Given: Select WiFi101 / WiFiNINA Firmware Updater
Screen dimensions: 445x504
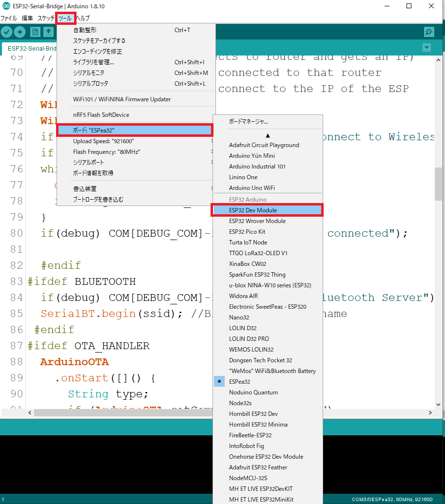Looking at the screenshot, I should coord(136,99).
